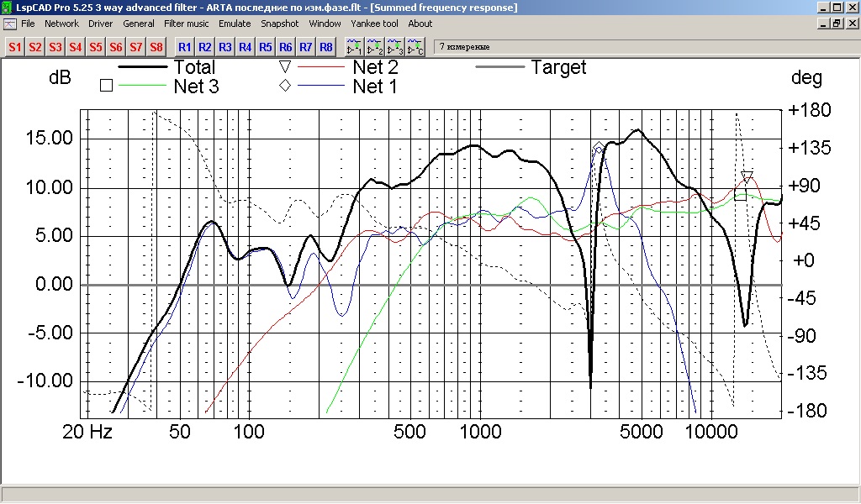The image size is (861, 504).
Task: Click the snapshot label field '7 измерение'
Action: (x=646, y=47)
